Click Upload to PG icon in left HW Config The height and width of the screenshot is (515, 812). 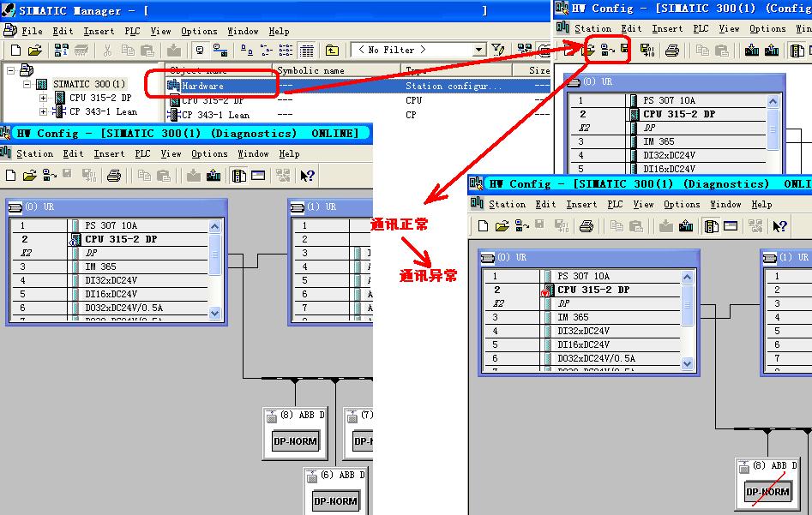tap(214, 176)
